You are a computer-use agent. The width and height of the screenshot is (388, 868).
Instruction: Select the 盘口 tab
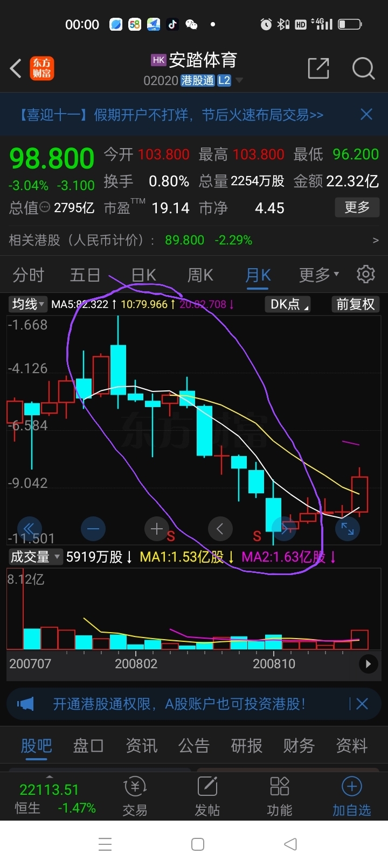(x=88, y=746)
